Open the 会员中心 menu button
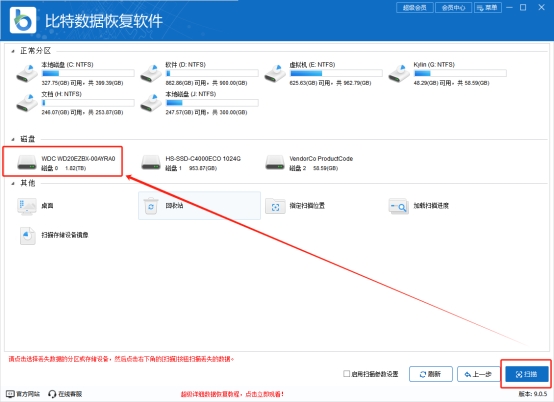 coord(453,7)
